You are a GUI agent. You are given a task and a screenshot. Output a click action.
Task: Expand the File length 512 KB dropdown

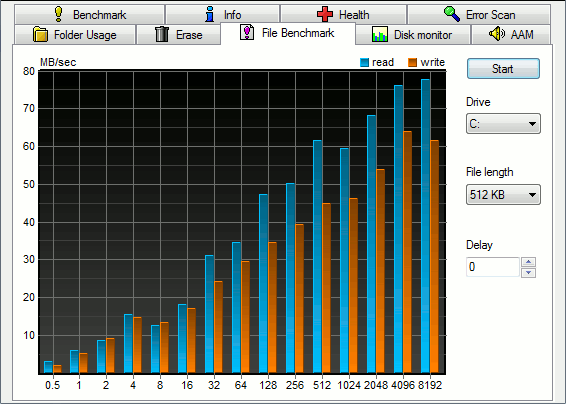pos(503,195)
